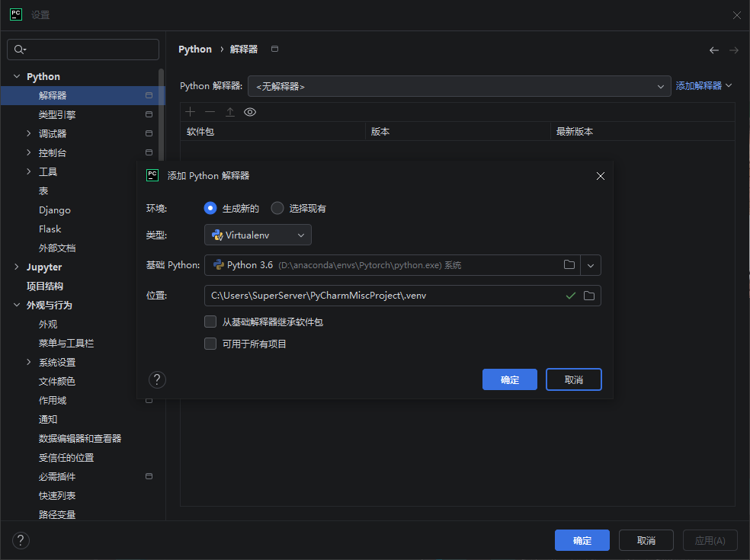
Task: Select 快速列表 in settings tree
Action: point(57,496)
